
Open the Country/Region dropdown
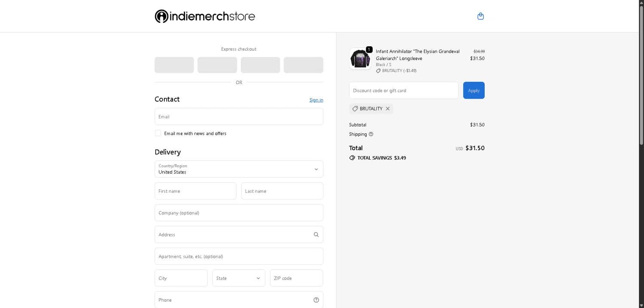point(239,169)
